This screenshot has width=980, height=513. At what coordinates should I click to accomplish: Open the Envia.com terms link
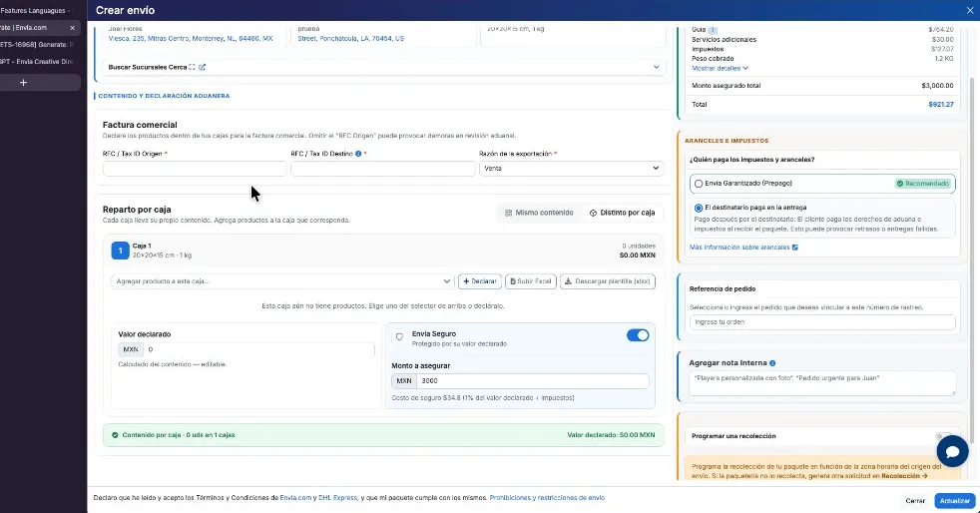click(x=295, y=498)
